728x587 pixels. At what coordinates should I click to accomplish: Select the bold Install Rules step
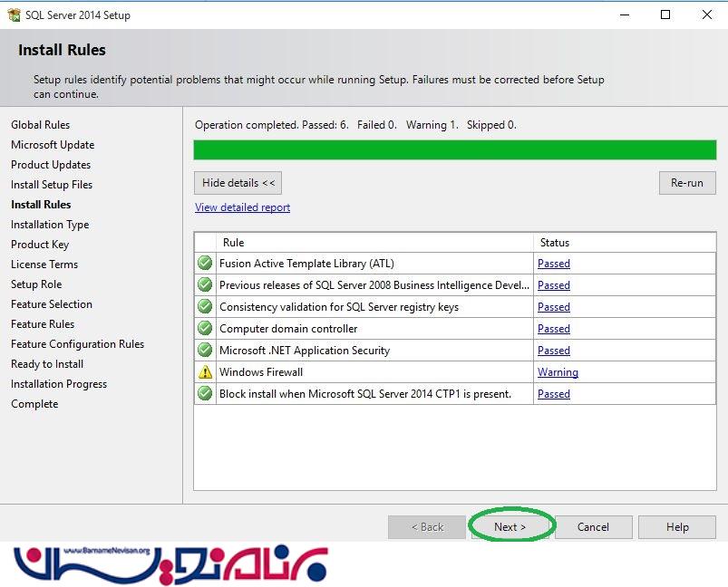pos(41,205)
